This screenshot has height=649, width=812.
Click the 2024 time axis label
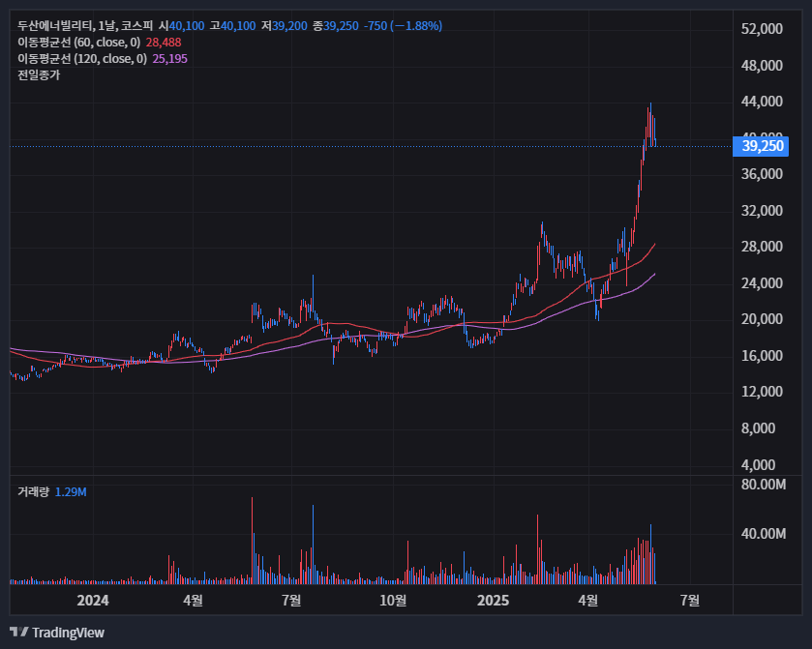click(93, 601)
